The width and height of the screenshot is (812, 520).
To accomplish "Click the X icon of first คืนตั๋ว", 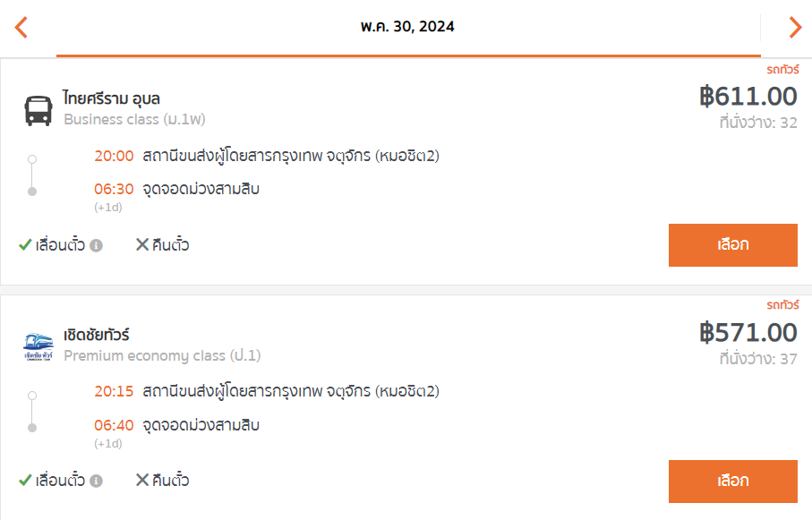I will coord(141,244).
